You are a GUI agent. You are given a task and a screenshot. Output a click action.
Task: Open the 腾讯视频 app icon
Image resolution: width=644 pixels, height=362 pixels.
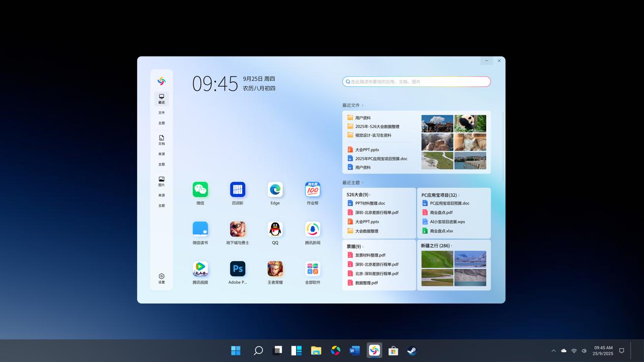(x=200, y=269)
